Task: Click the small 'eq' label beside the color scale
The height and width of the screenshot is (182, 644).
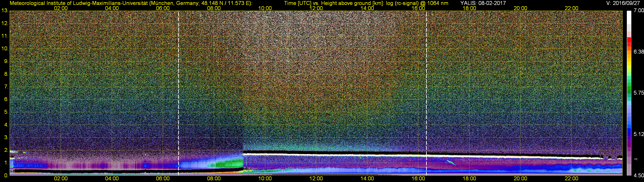Action: [636, 159]
